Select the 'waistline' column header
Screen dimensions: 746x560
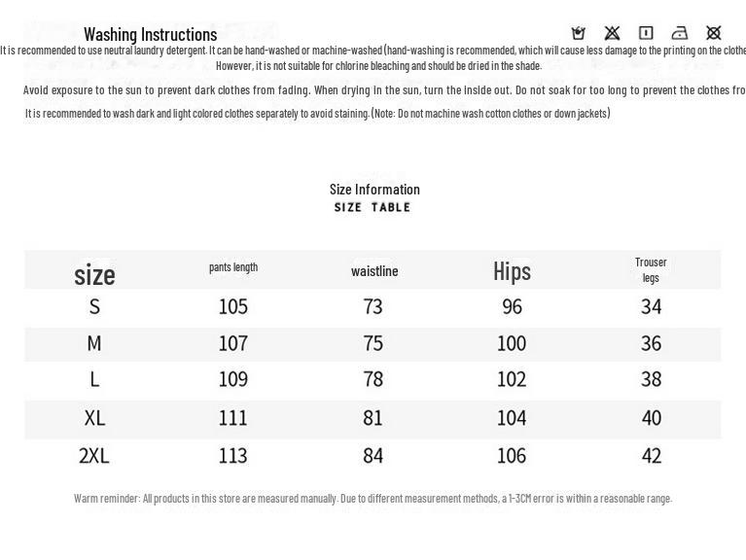[x=374, y=271]
